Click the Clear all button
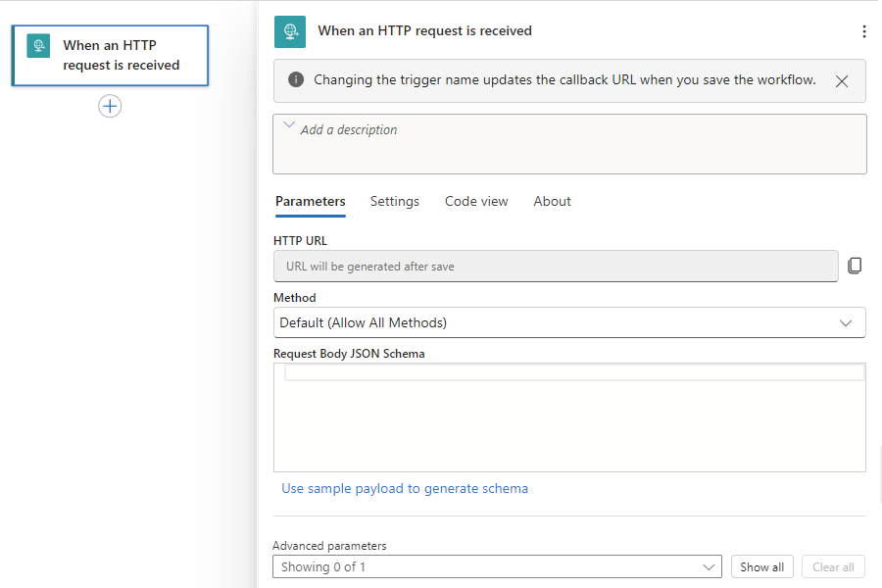 833,566
